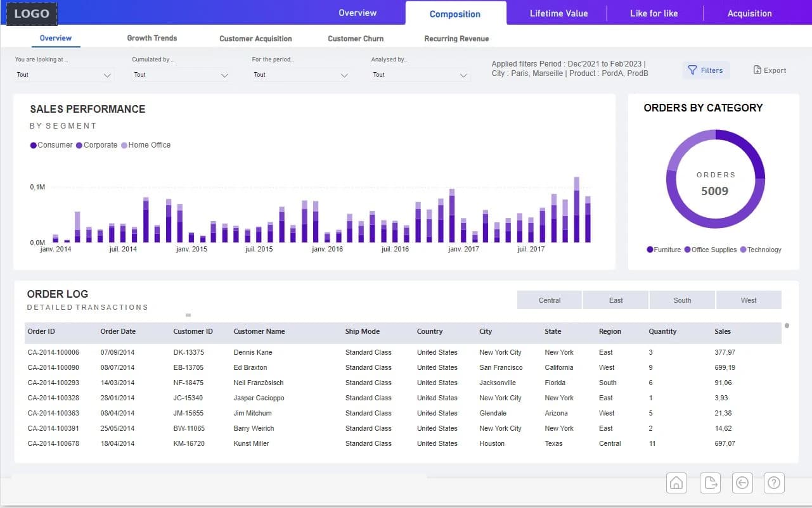
Task: Click the sales value 697,07
Action: (x=725, y=443)
